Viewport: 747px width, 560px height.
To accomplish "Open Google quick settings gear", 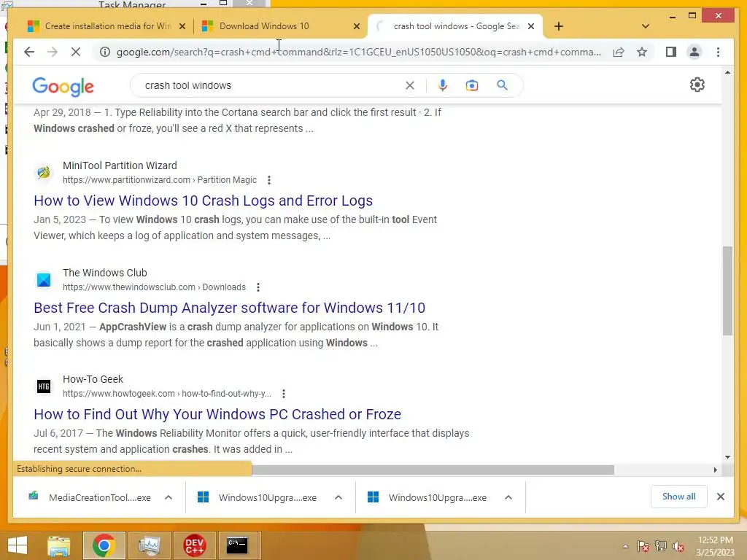I will (x=697, y=85).
